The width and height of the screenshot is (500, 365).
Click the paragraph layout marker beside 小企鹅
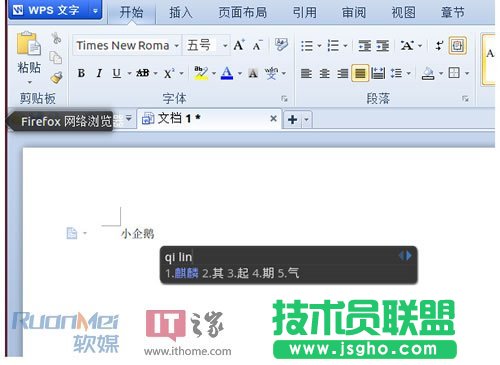click(72, 233)
